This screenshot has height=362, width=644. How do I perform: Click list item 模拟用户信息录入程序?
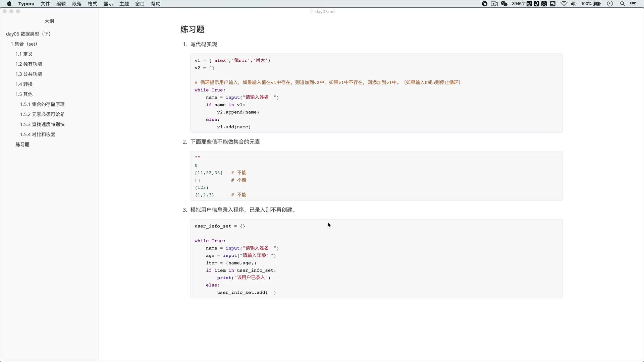click(243, 210)
